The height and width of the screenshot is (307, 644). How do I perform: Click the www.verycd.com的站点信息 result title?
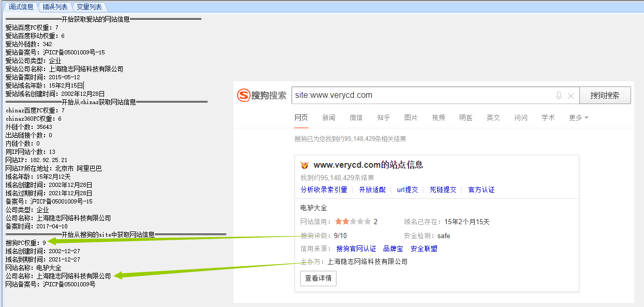[x=368, y=165]
